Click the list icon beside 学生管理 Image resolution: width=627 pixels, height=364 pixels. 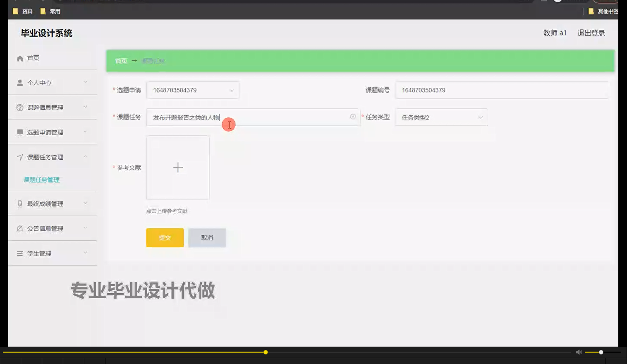pyautogui.click(x=19, y=253)
